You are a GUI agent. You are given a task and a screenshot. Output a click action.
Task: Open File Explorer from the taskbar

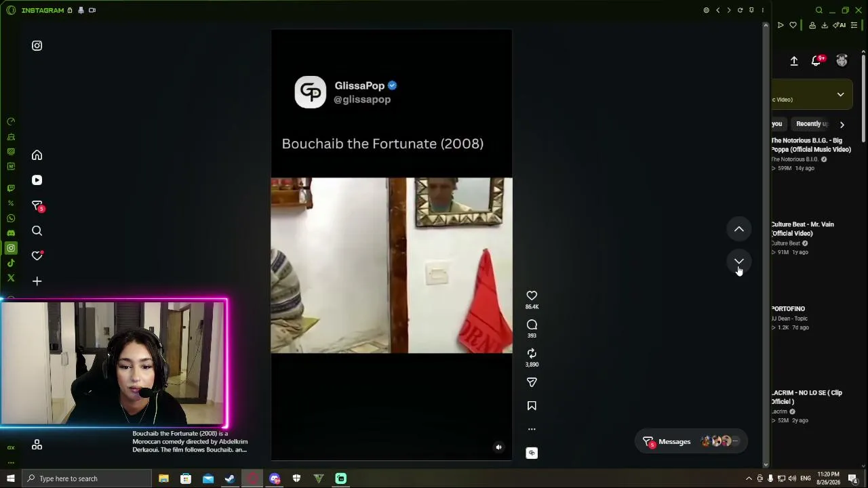click(x=163, y=479)
